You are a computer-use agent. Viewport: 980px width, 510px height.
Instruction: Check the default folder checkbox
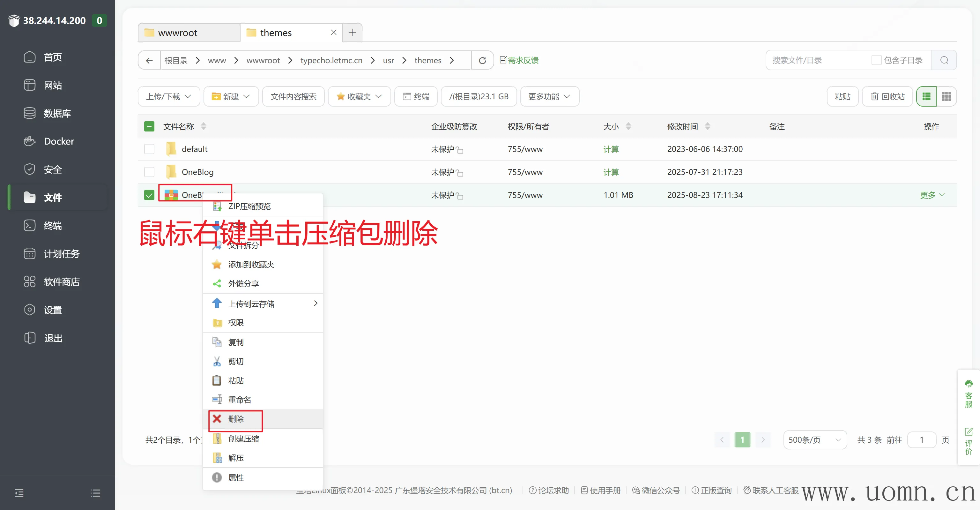point(149,149)
